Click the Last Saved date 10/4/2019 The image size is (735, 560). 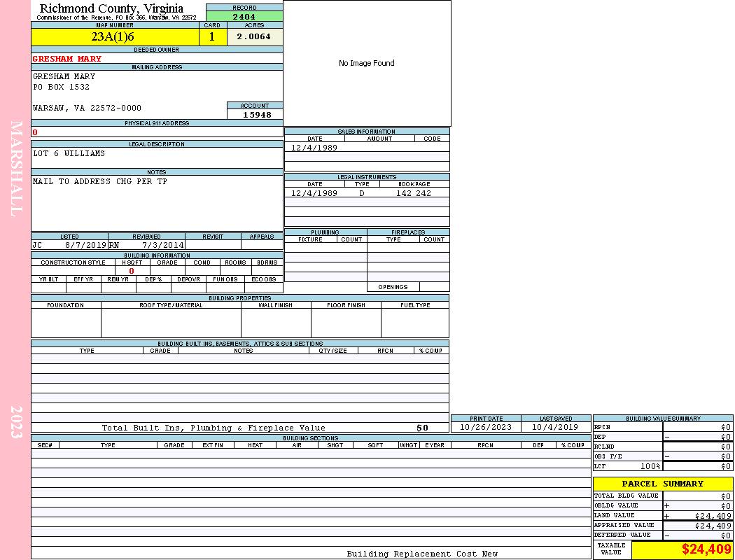[x=555, y=427]
